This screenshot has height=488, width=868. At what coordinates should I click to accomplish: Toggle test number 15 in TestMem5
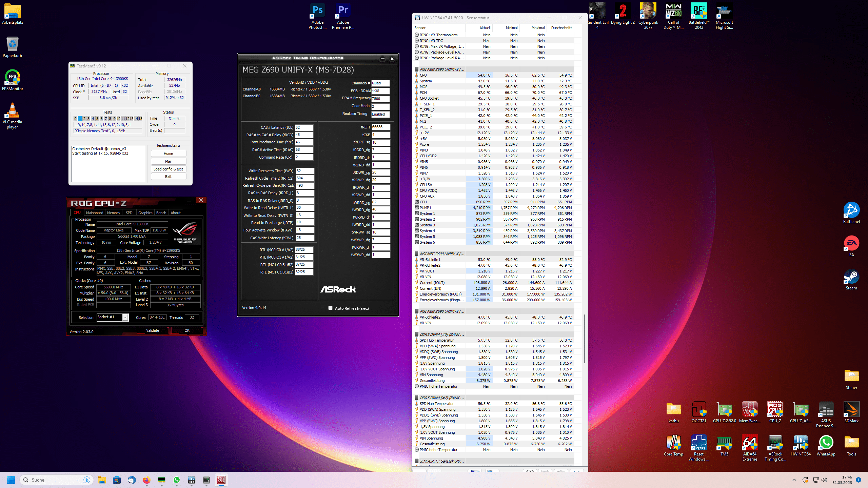(x=140, y=119)
